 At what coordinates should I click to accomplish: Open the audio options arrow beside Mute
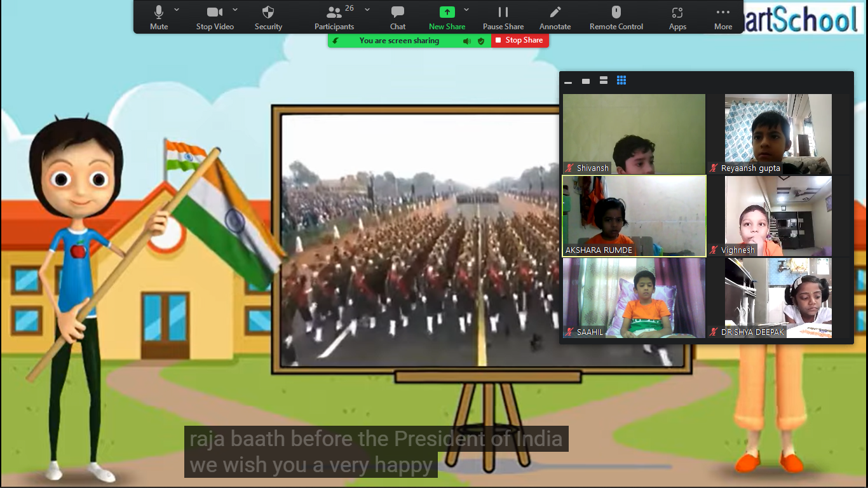click(177, 10)
